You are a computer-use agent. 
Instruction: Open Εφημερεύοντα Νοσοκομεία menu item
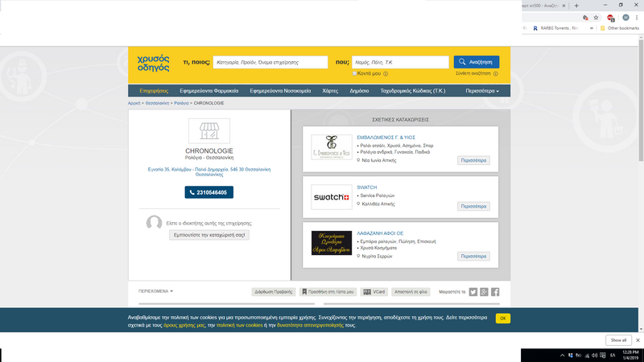pos(280,91)
